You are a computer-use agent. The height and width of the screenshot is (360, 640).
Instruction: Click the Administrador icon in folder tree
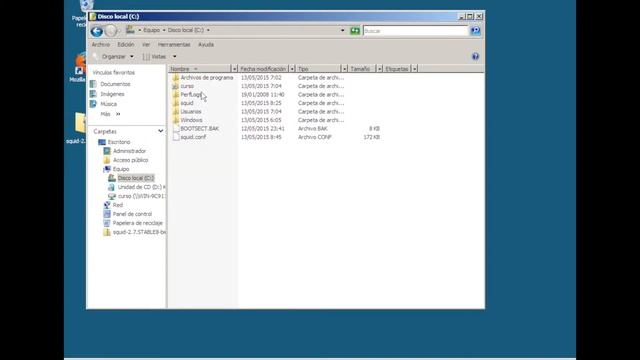pos(107,151)
